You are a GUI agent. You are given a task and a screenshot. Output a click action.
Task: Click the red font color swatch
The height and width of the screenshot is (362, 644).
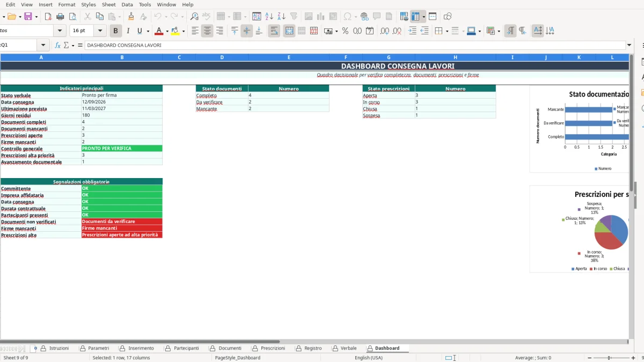pos(158,31)
